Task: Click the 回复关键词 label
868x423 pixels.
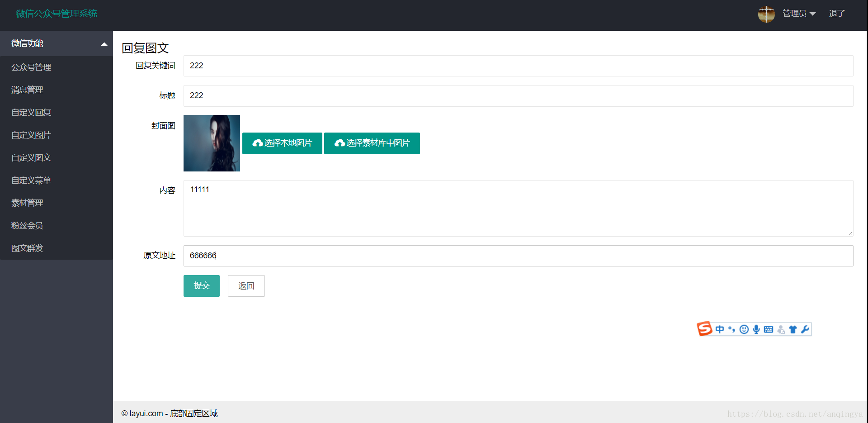Action: (x=155, y=66)
